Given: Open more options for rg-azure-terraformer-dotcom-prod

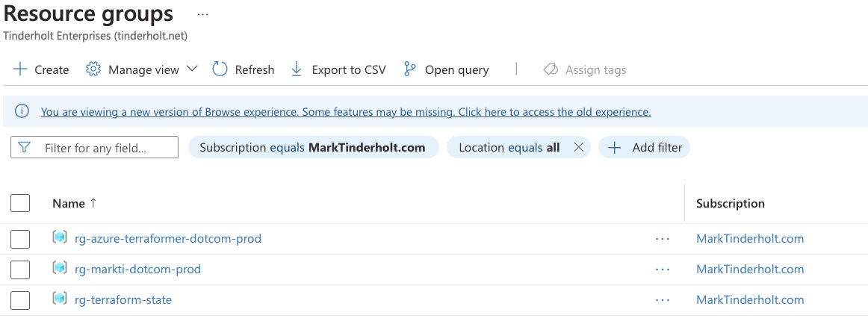Looking at the screenshot, I should (x=662, y=239).
